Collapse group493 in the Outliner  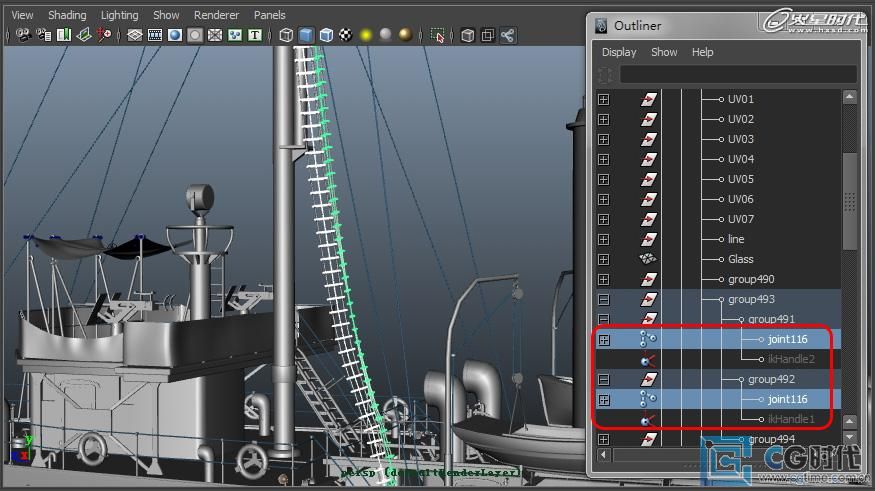tap(603, 299)
